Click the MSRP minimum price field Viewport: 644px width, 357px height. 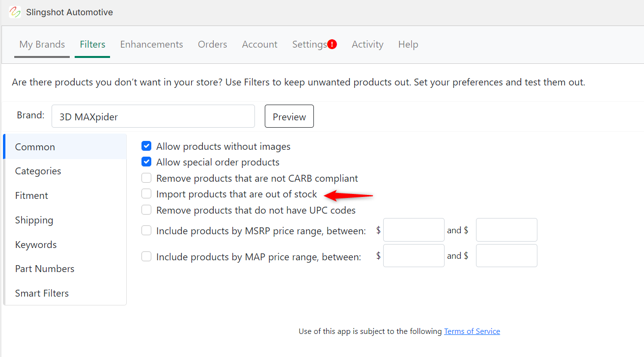click(x=414, y=230)
